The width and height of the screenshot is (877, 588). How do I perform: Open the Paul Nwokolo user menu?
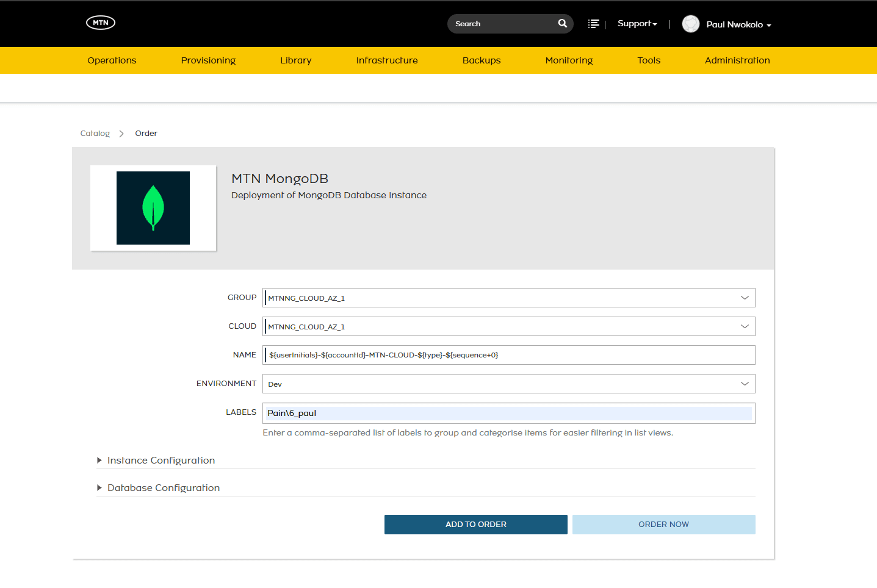pyautogui.click(x=738, y=24)
